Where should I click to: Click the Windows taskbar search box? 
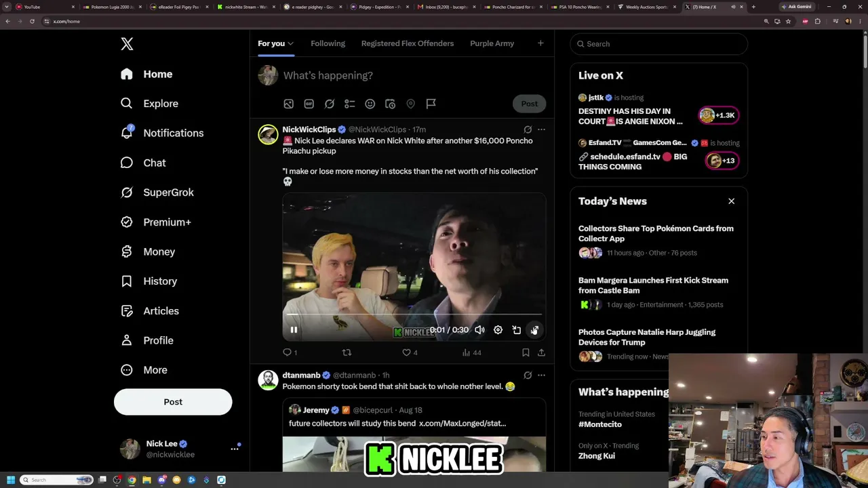[56, 480]
